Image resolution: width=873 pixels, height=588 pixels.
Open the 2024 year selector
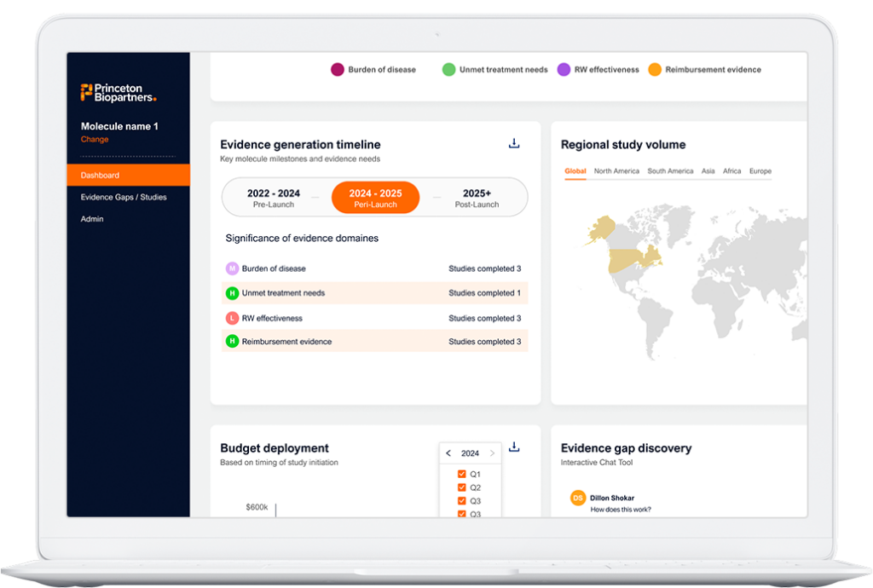(470, 453)
